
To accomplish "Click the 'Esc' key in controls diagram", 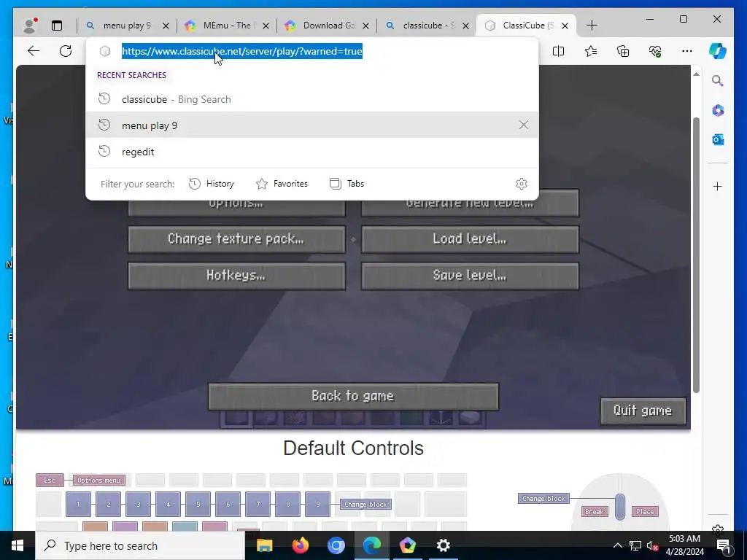I will 50,480.
